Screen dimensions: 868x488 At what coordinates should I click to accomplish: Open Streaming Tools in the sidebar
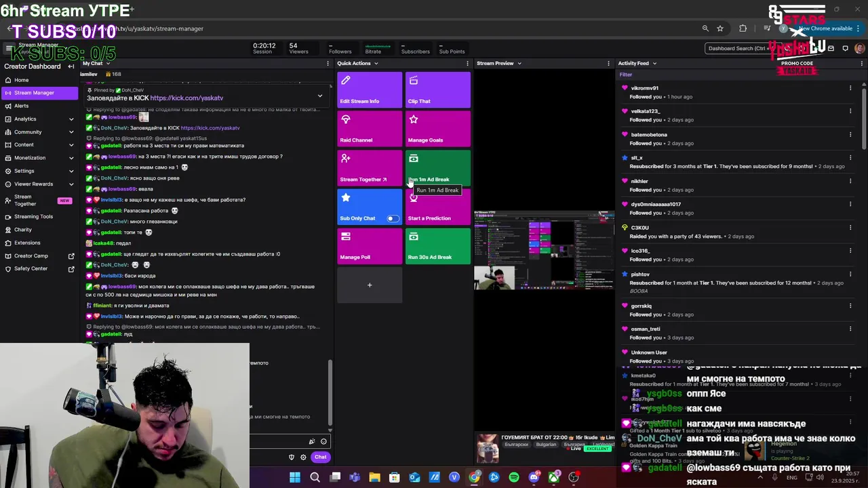click(x=39, y=217)
